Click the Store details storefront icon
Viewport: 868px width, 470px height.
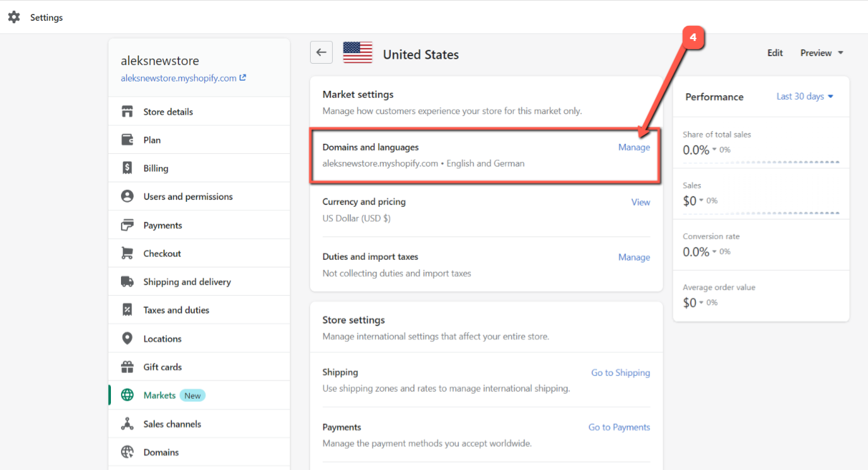[x=127, y=112]
